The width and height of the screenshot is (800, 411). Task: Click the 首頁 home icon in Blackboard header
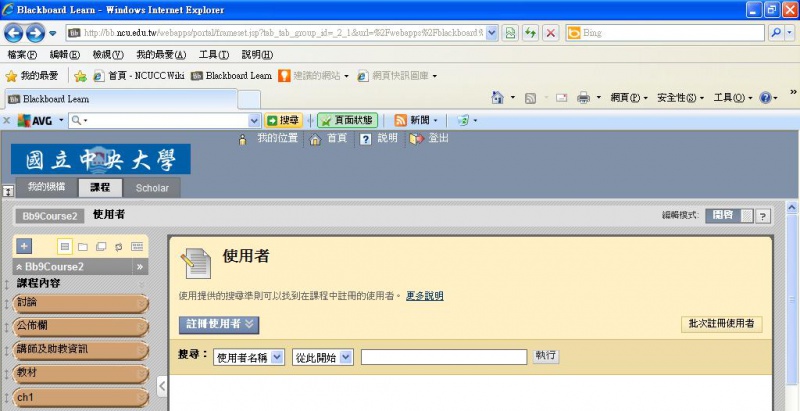click(316, 139)
